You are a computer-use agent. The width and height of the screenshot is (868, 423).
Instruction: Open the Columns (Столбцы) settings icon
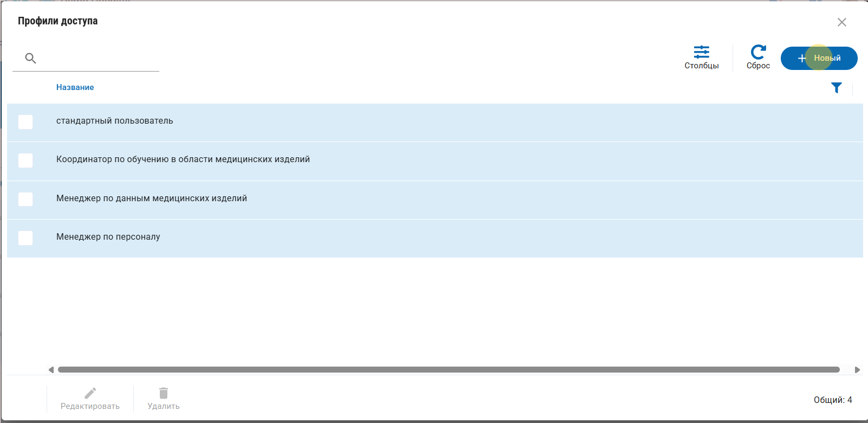pos(701,53)
